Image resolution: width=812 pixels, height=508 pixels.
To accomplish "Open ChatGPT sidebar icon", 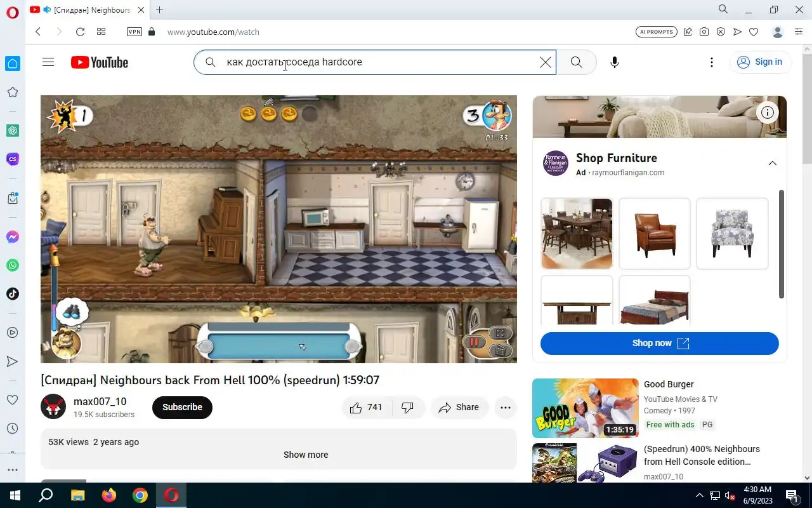I will point(12,130).
